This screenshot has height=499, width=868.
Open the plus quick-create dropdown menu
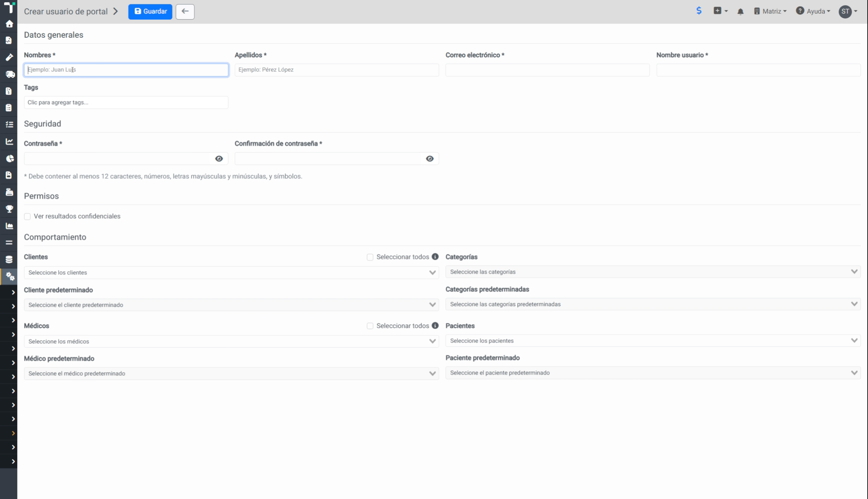(x=720, y=11)
